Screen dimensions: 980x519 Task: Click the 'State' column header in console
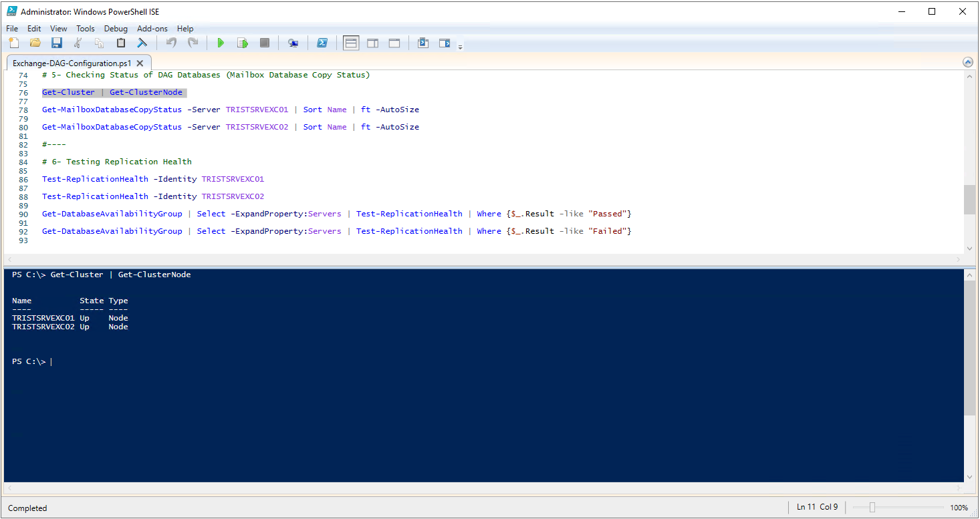(x=92, y=301)
